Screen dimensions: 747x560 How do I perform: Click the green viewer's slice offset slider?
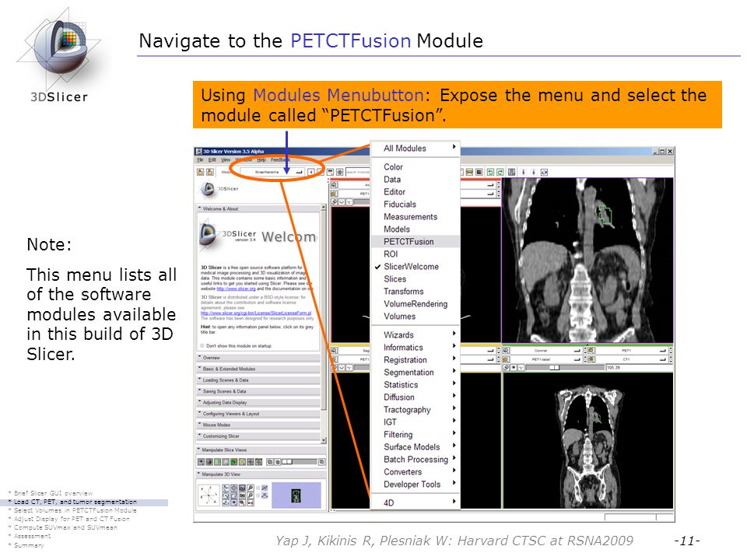[564, 368]
